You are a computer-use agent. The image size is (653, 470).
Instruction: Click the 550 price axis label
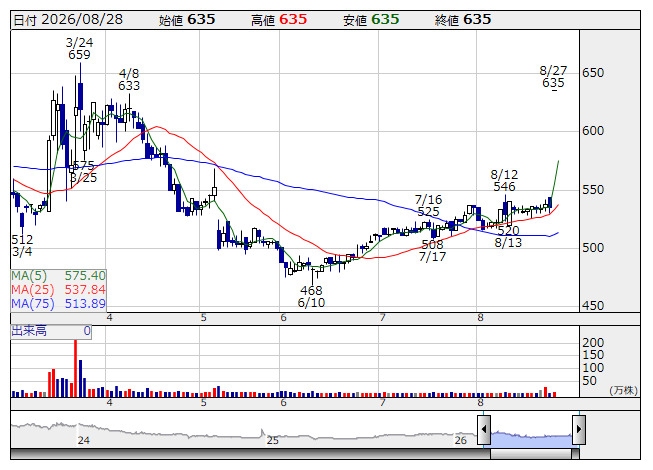[x=593, y=190]
